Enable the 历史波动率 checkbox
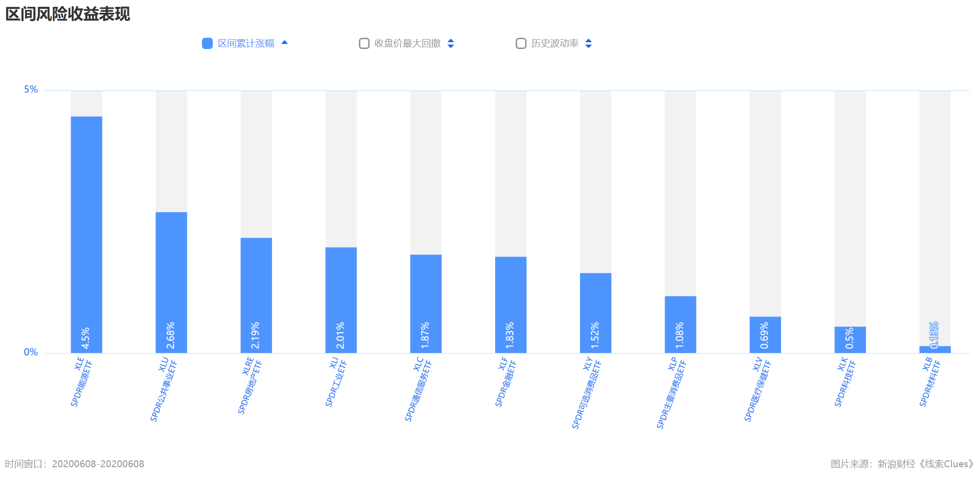The height and width of the screenshot is (477, 980). pyautogui.click(x=521, y=44)
